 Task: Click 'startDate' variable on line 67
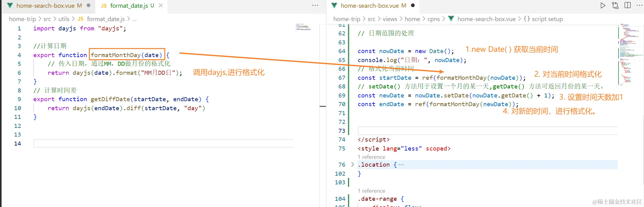395,78
